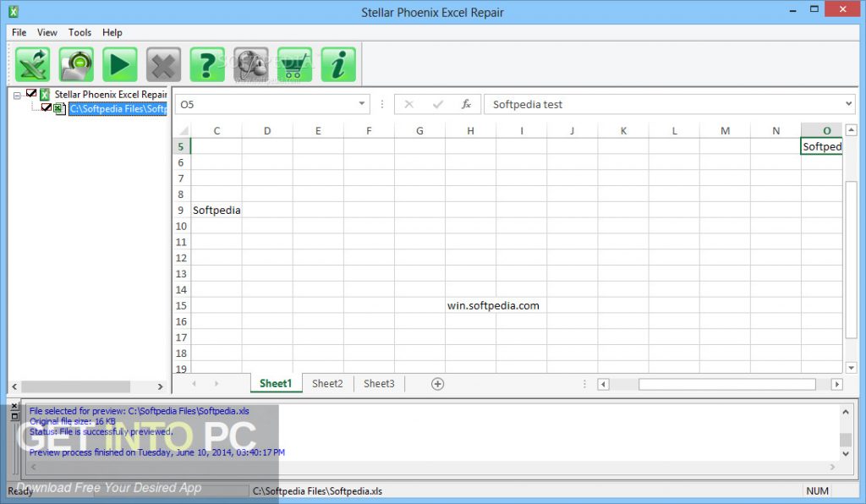Click the previous sheet navigation arrow
Screen dimensions: 866x504
click(x=194, y=383)
